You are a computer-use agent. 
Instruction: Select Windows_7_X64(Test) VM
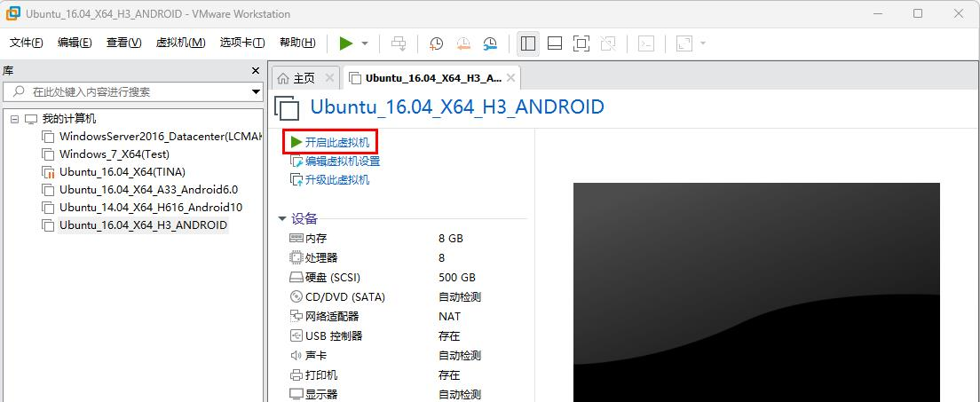(115, 154)
